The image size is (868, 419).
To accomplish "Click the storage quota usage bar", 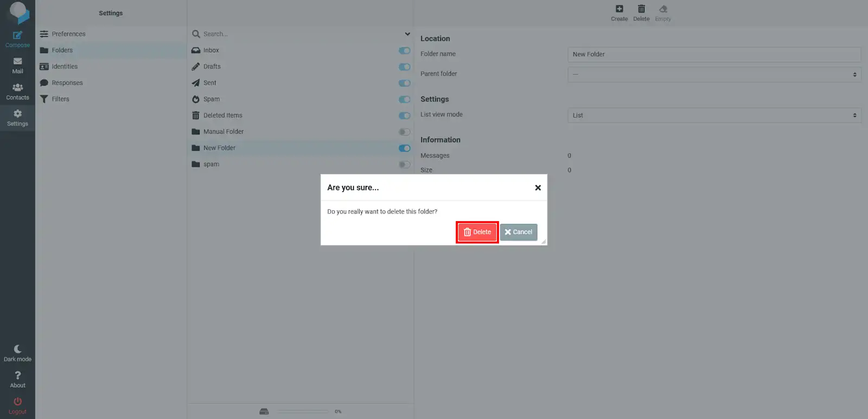I will click(302, 411).
